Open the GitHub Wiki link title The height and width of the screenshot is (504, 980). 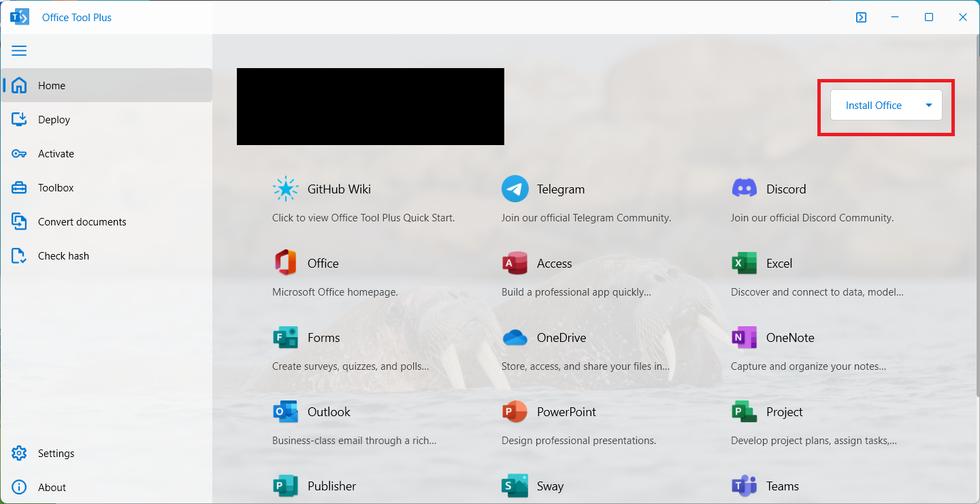[339, 189]
